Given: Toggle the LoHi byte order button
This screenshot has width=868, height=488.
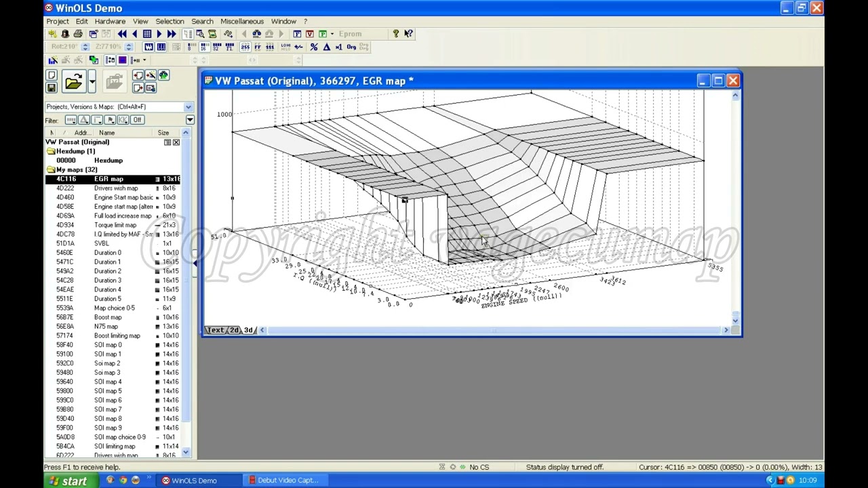Looking at the screenshot, I should (285, 47).
